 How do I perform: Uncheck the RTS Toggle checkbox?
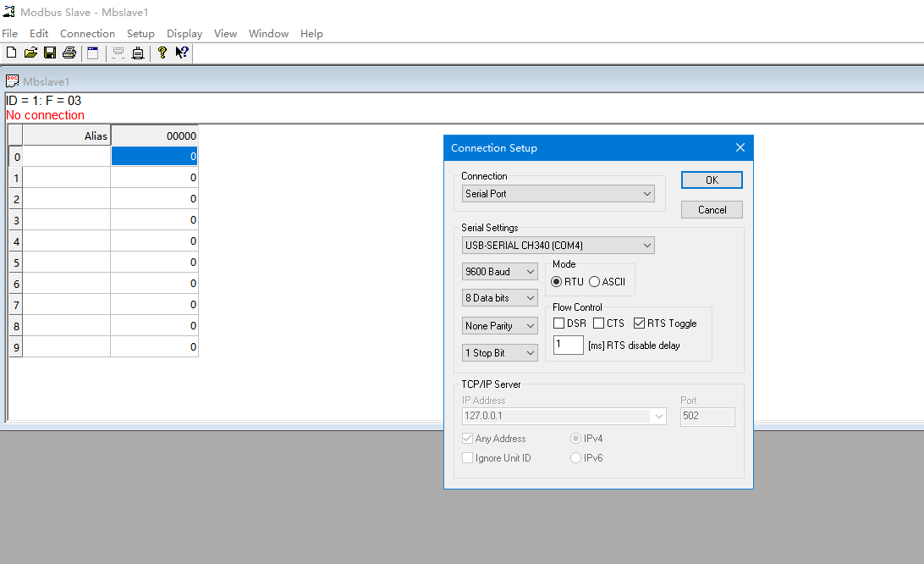point(640,323)
